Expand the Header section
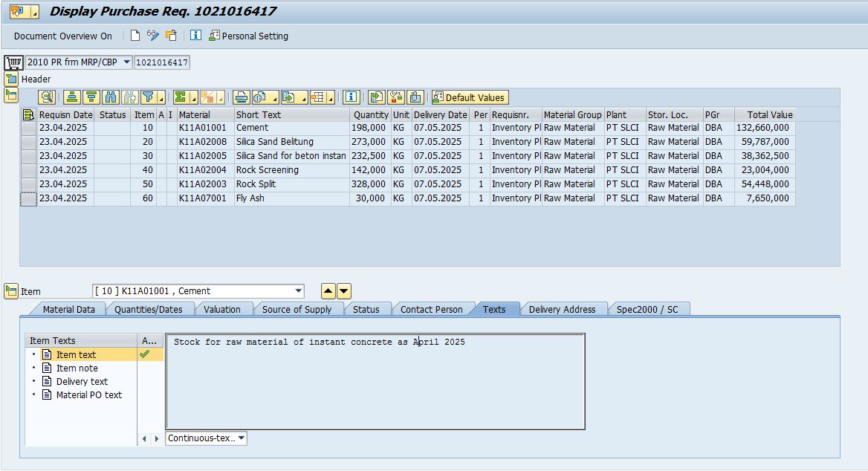 point(11,79)
